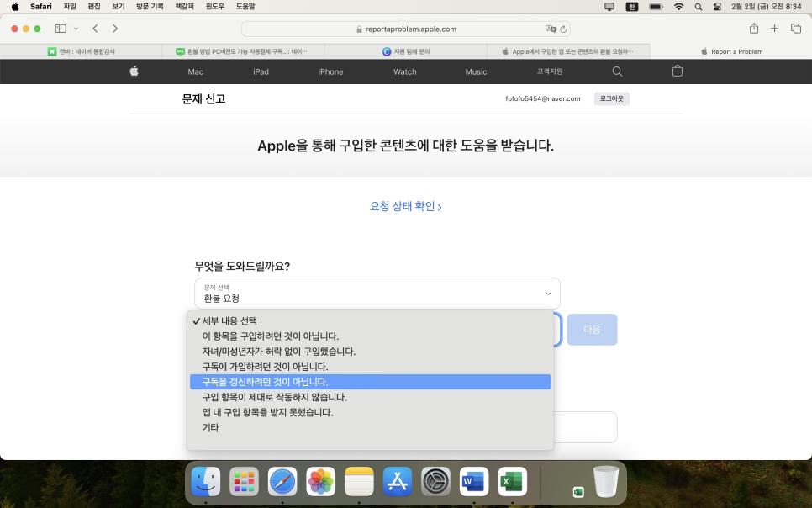Show the tab overview icon
Viewport: 812px width, 508px height.
pos(796,29)
